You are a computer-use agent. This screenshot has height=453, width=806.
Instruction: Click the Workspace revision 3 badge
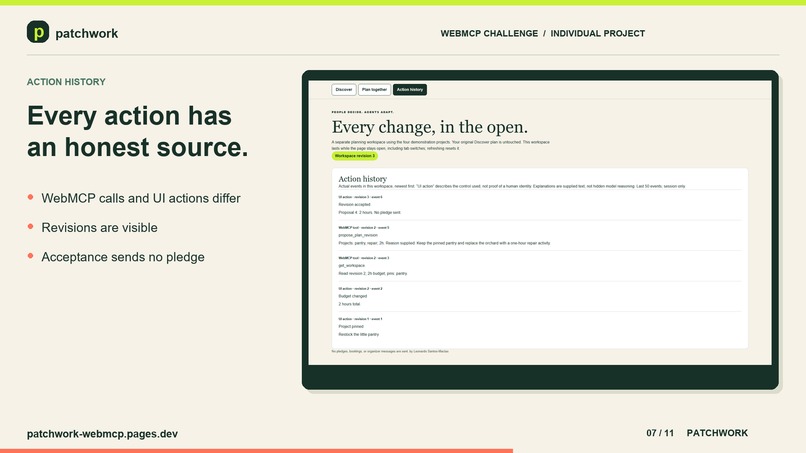pos(355,156)
